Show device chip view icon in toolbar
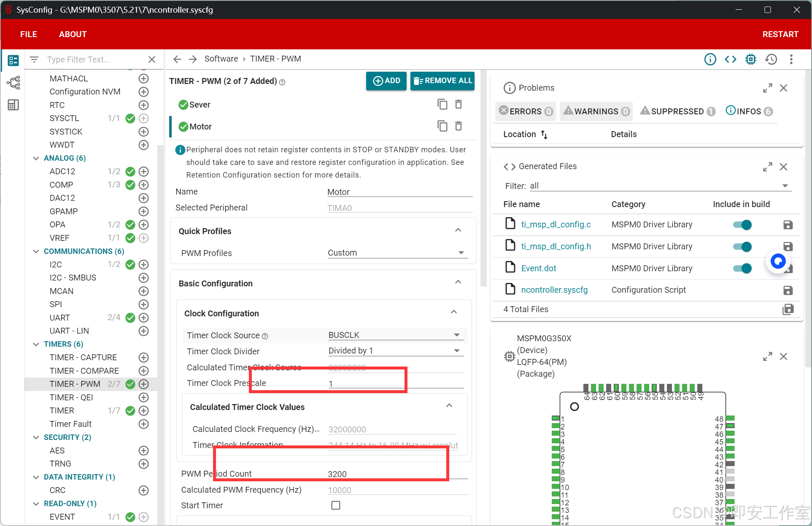 [751, 59]
